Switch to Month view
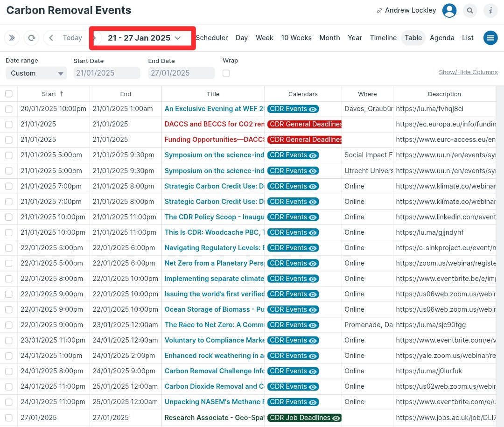This screenshot has width=504, height=427. click(x=329, y=38)
